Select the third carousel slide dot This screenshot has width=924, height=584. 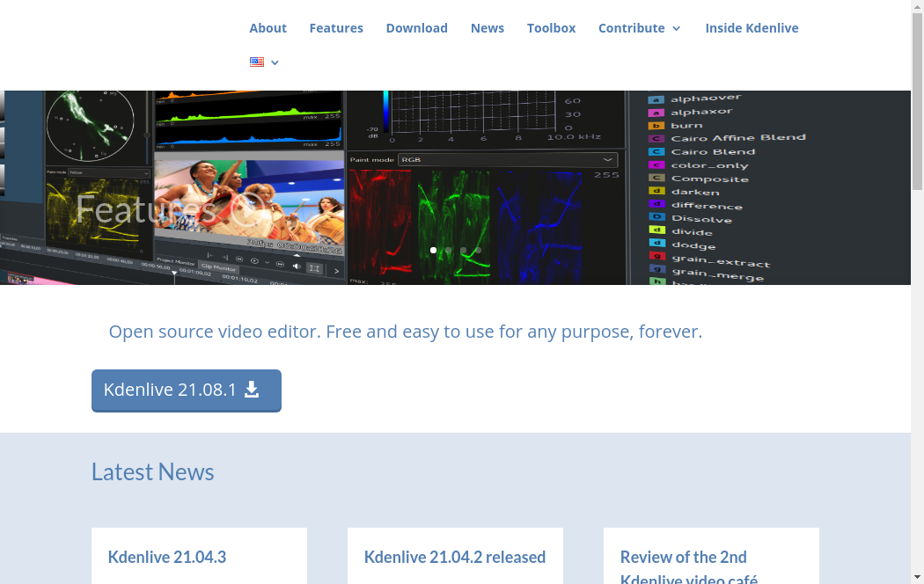click(x=463, y=251)
